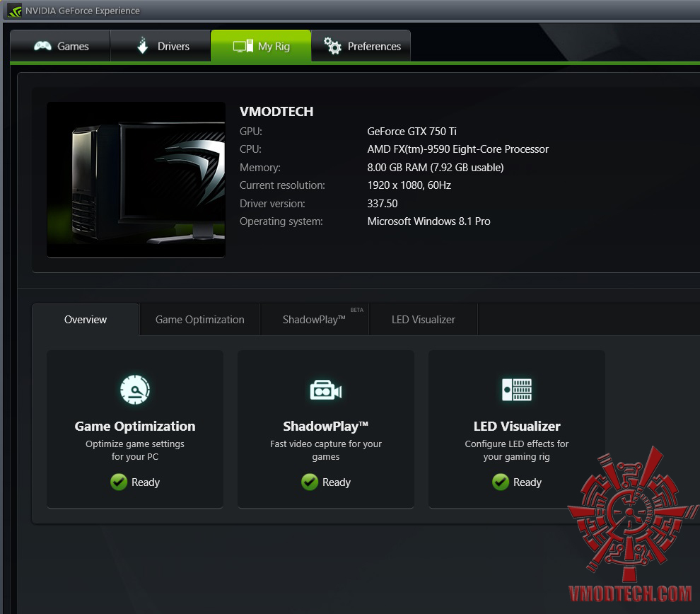Select the Overview sub-tab

pyautogui.click(x=86, y=320)
